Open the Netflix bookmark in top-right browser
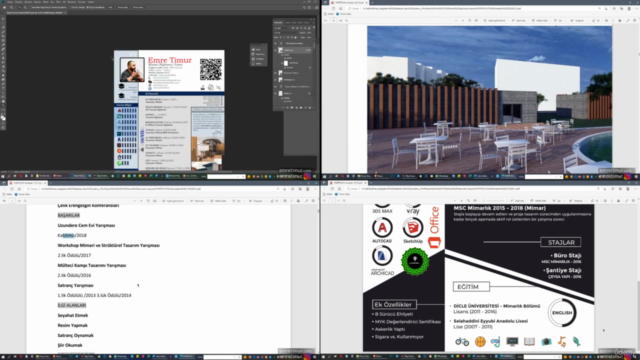This screenshot has height=360, width=640. point(329,14)
